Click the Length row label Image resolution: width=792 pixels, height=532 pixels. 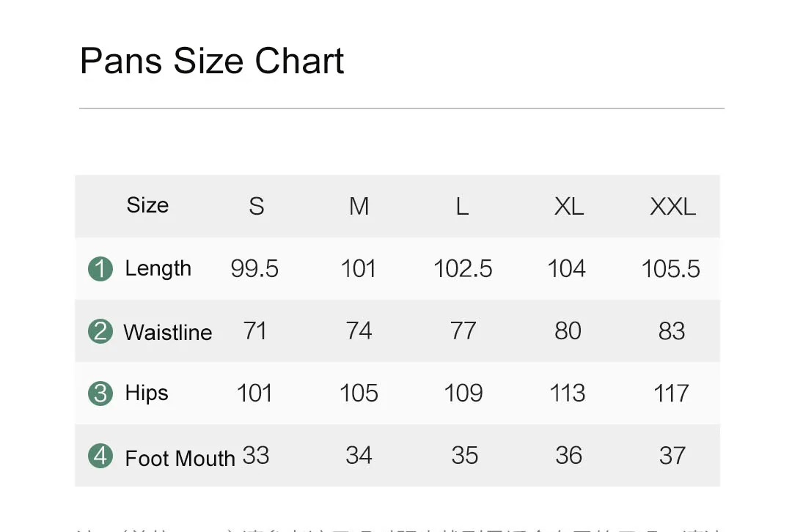click(x=158, y=269)
